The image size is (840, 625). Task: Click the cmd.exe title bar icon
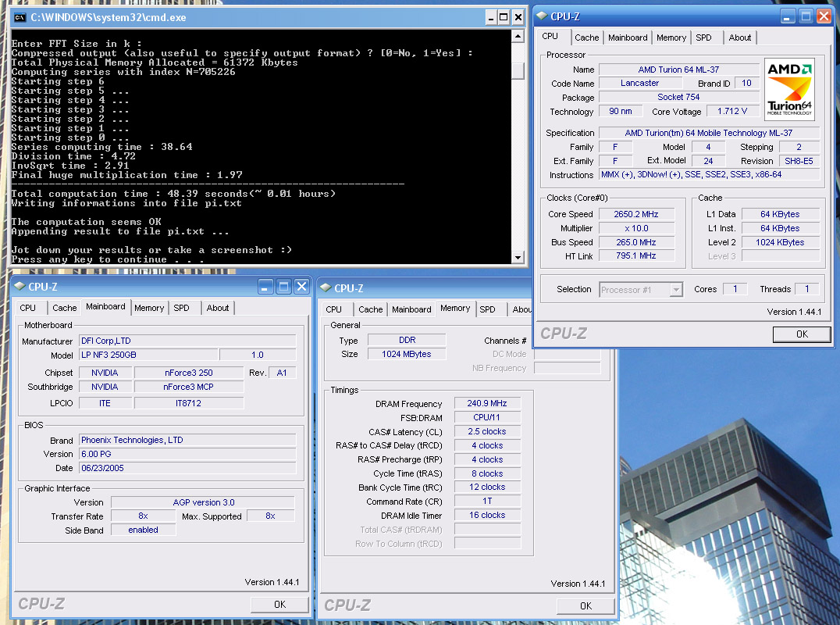(20, 18)
